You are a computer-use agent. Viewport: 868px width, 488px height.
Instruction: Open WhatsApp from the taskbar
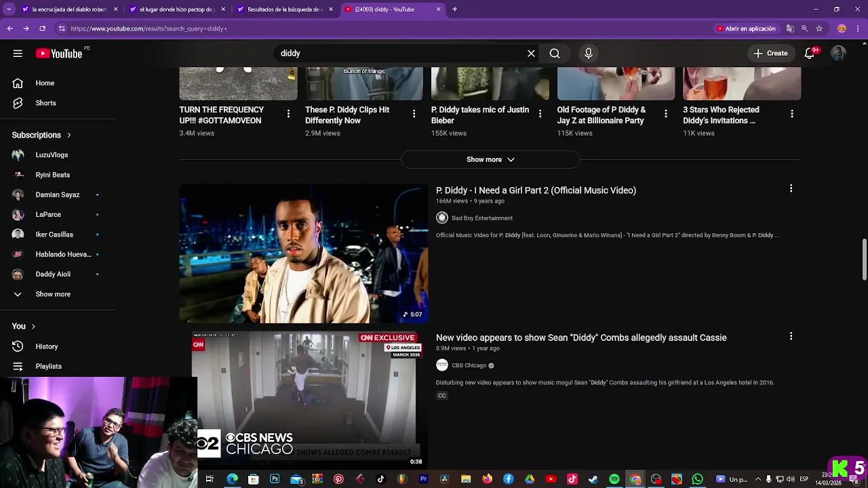698,479
